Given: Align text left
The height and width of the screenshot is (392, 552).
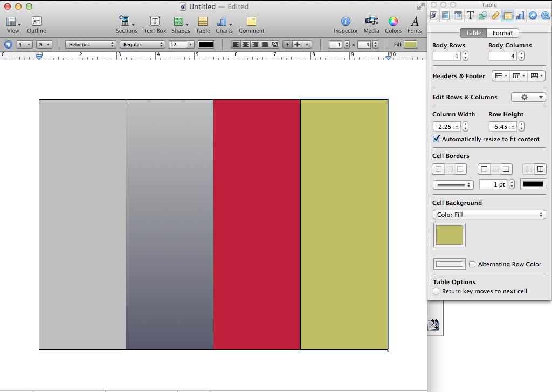Looking at the screenshot, I should pyautogui.click(x=236, y=44).
